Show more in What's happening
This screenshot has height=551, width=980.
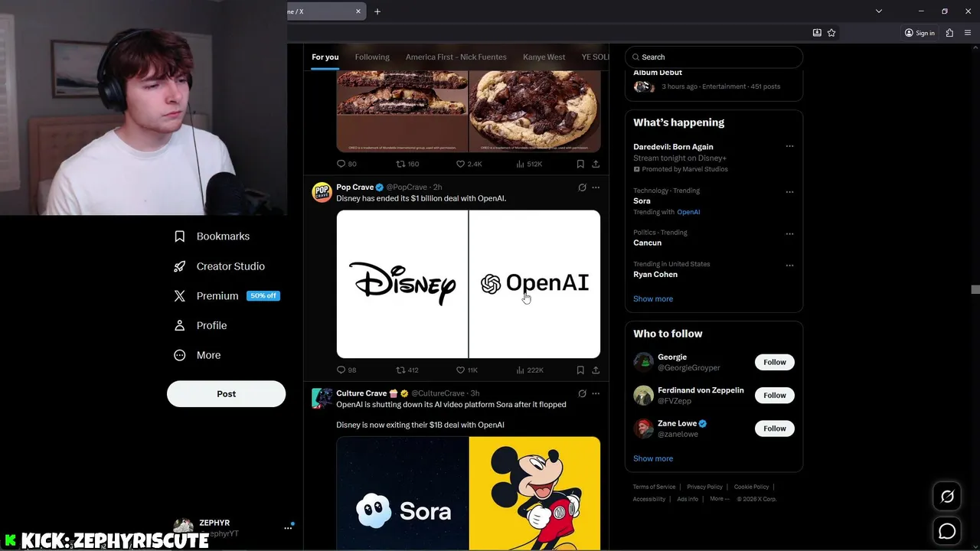[x=653, y=298]
